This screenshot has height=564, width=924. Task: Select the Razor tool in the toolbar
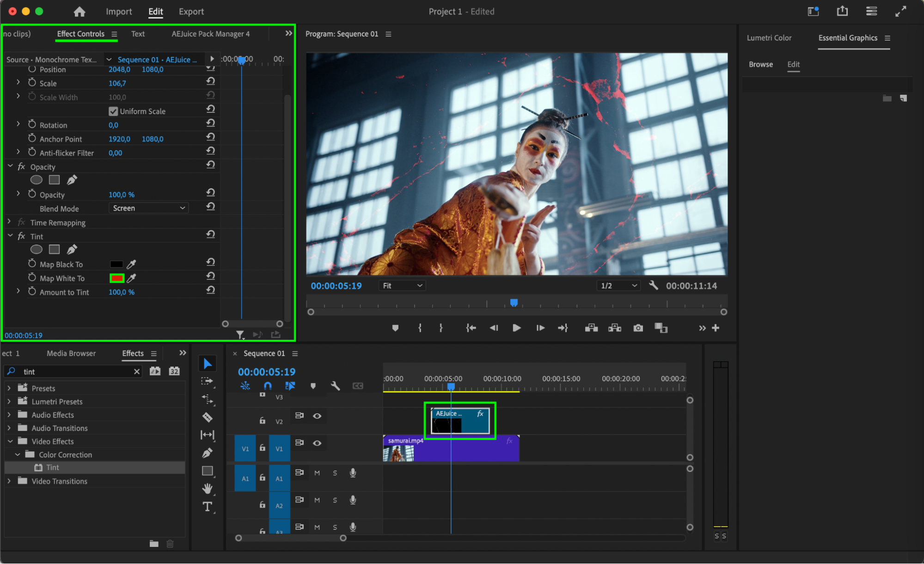tap(207, 417)
